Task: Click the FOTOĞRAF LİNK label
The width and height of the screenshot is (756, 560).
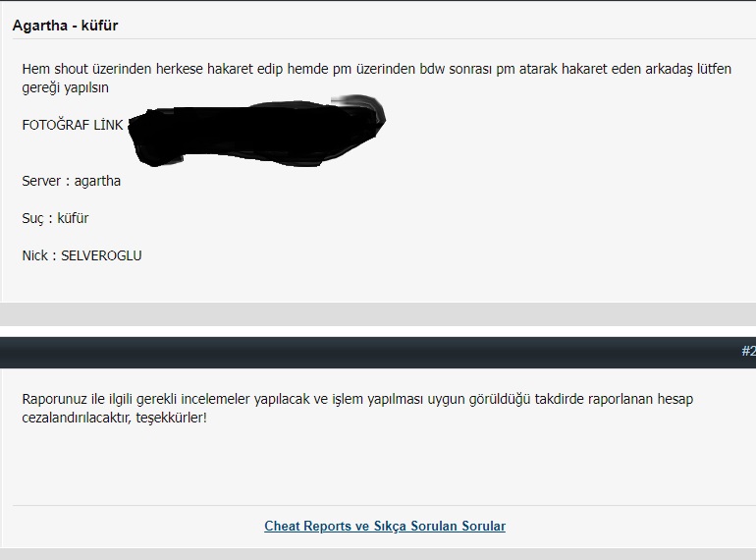Action: pyautogui.click(x=73, y=125)
